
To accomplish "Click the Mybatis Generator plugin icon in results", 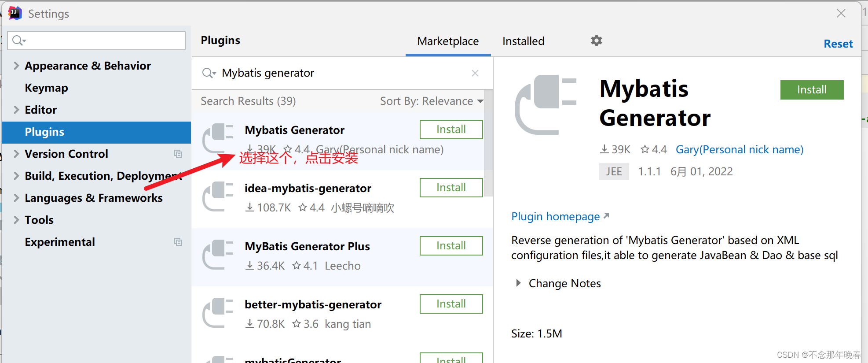I will tap(218, 138).
